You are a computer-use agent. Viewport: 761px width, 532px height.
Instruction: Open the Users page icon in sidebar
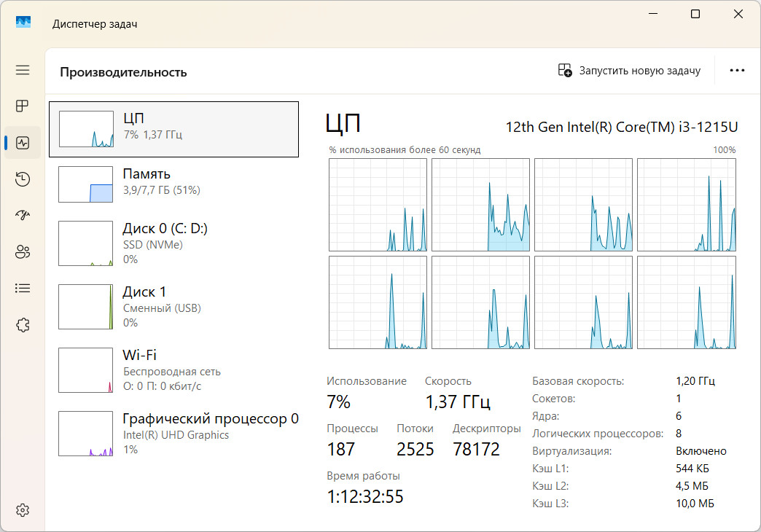[23, 252]
